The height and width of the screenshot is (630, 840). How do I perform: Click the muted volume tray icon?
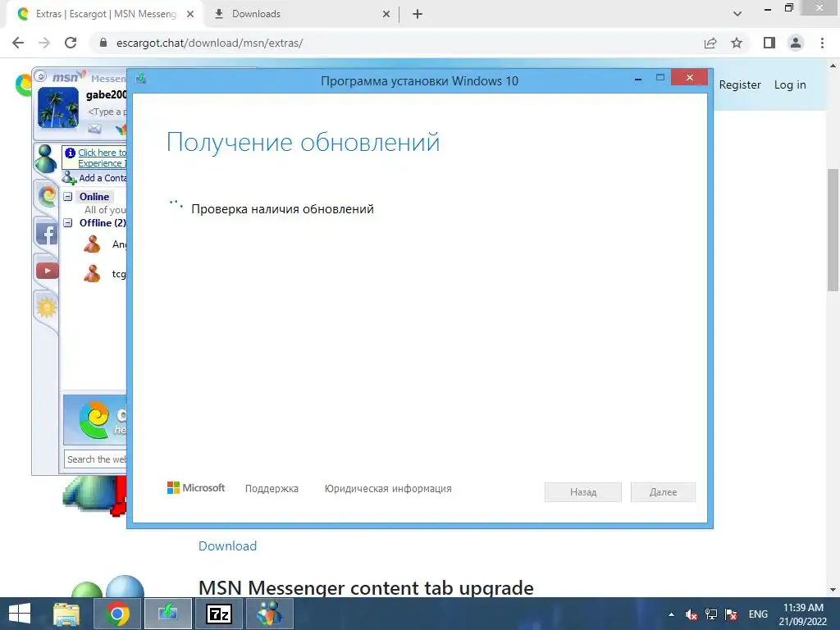(691, 614)
